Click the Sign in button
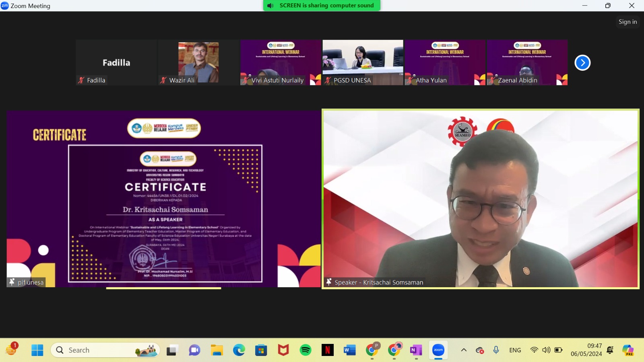 point(627,22)
